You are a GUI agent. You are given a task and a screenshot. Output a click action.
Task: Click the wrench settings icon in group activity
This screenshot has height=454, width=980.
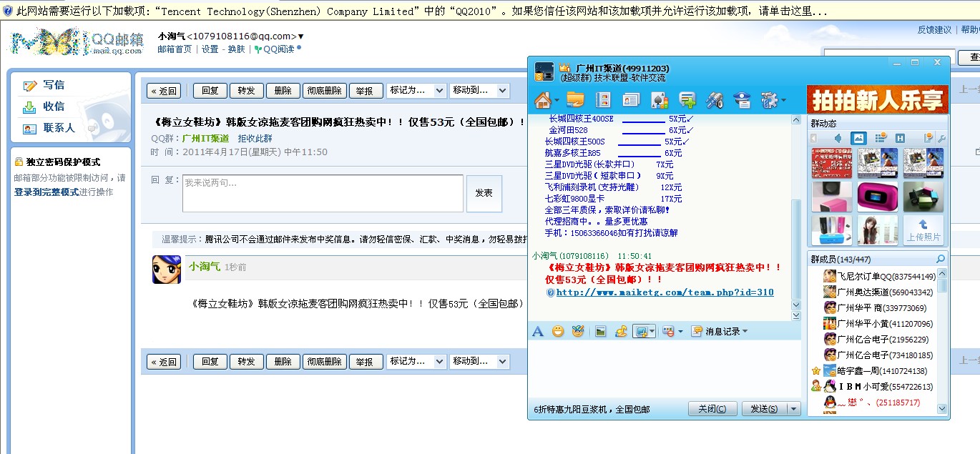tap(941, 138)
